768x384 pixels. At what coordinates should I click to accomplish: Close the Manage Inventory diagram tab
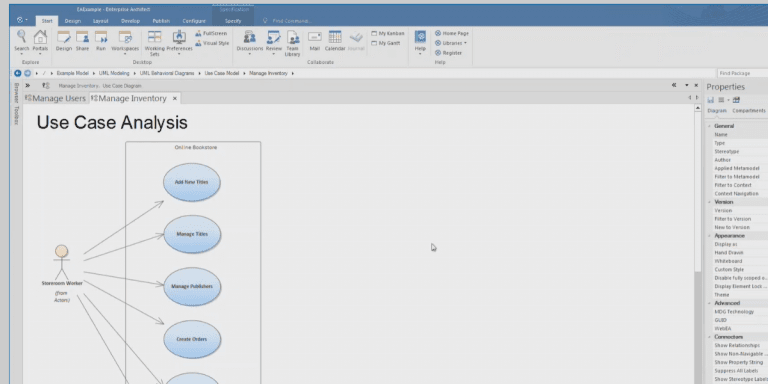(174, 98)
